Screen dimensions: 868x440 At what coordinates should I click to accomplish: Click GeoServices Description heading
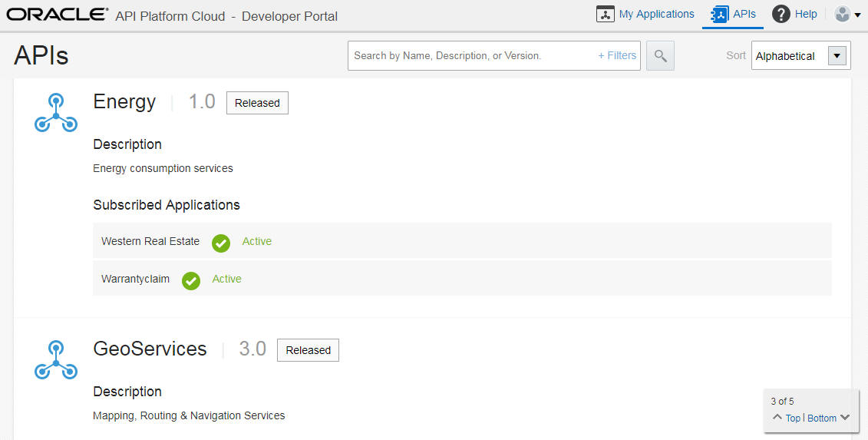click(127, 392)
